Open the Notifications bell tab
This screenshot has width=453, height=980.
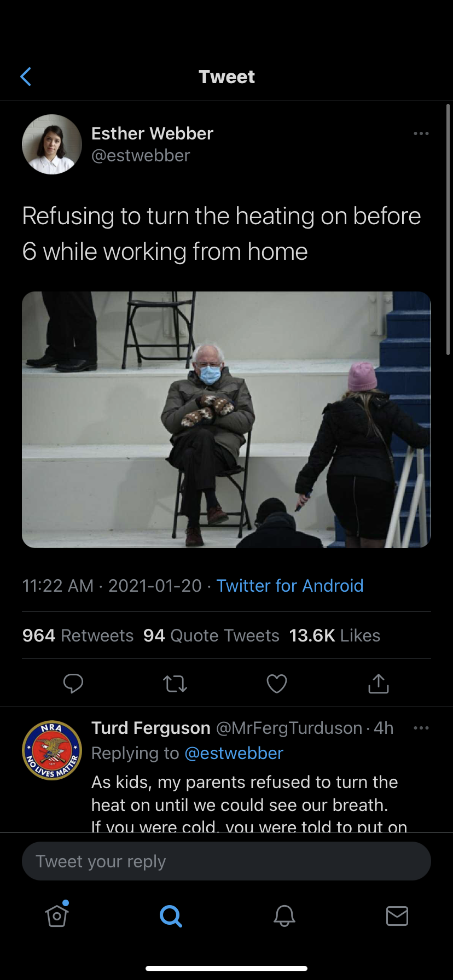(x=284, y=915)
